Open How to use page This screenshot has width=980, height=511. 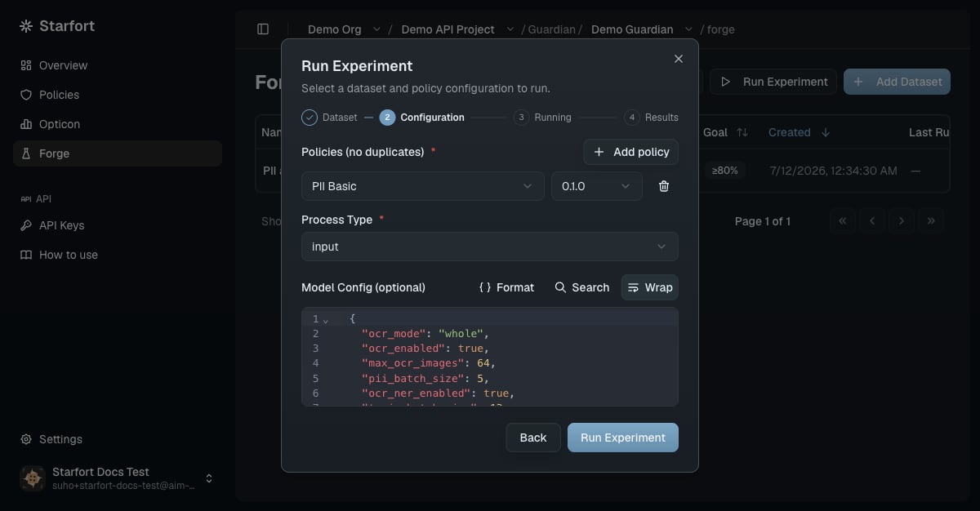pos(117,255)
